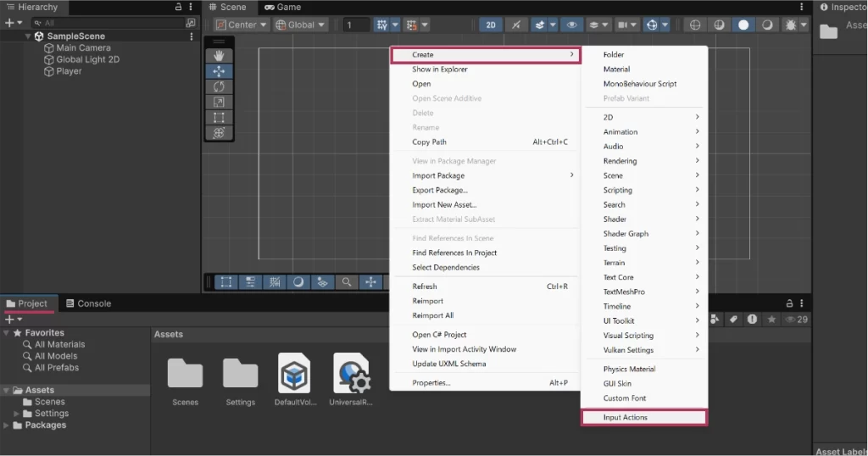This screenshot has height=456, width=868.
Task: Click the Player object cube icon in Hierarchy
Action: coord(49,72)
